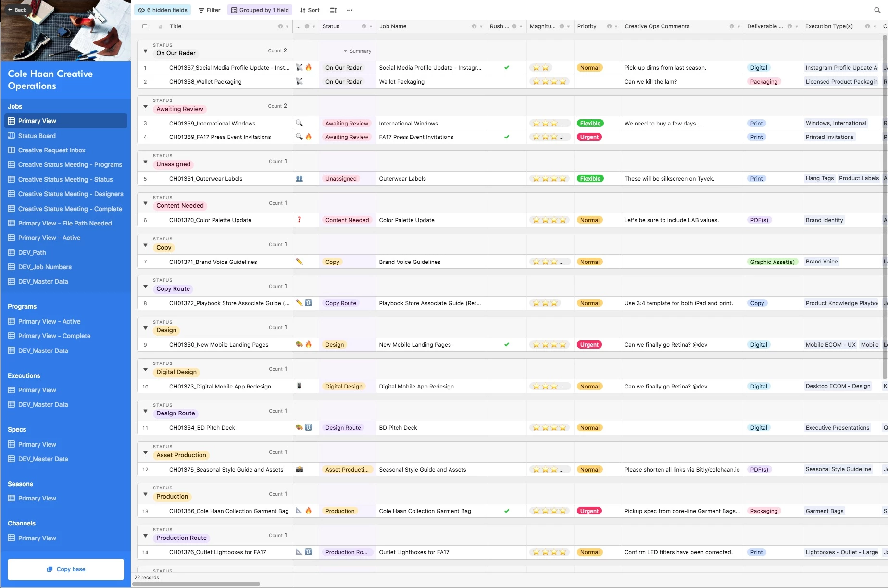
Task: Toggle Rush checkmark on Social Media Profile row
Action: point(507,68)
